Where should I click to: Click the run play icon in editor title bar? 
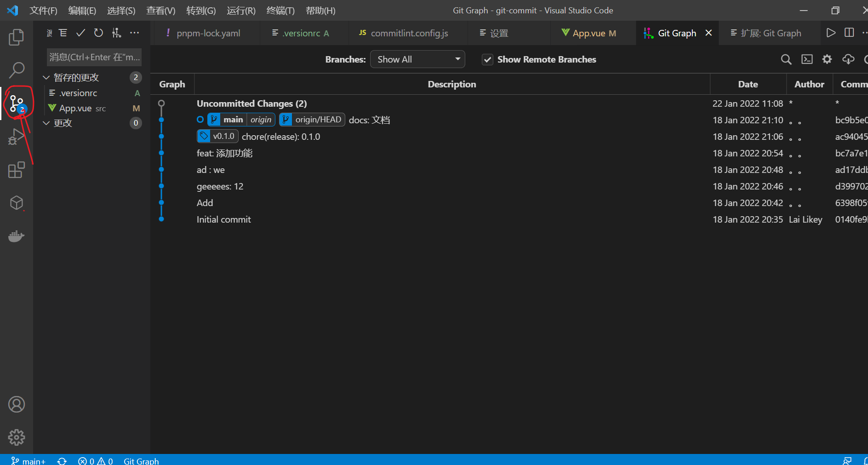[x=831, y=33]
